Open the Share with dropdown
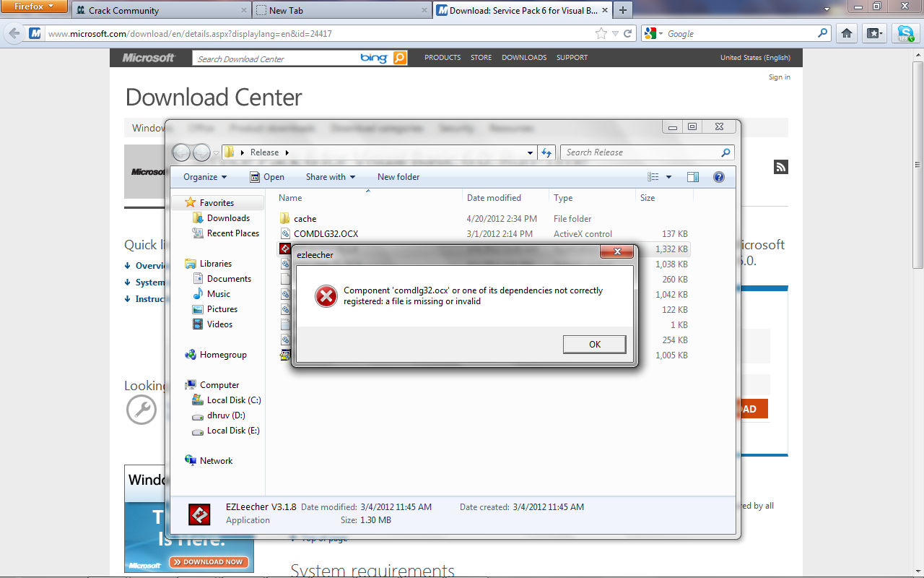Image resolution: width=924 pixels, height=578 pixels. (331, 177)
